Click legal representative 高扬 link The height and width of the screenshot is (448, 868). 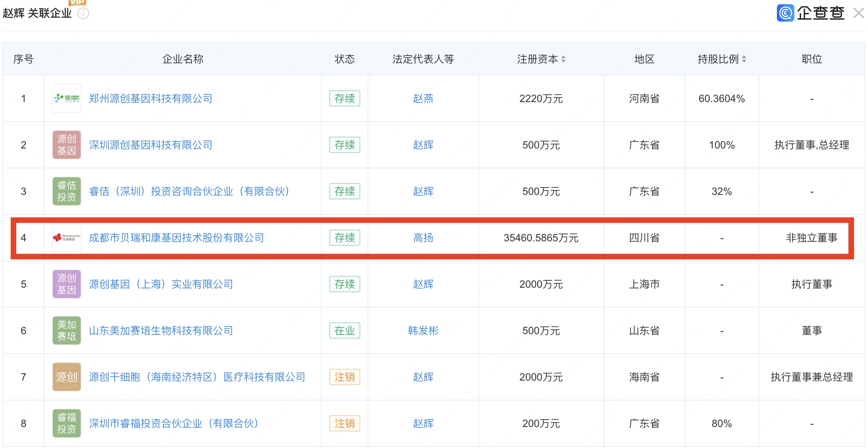(x=423, y=238)
